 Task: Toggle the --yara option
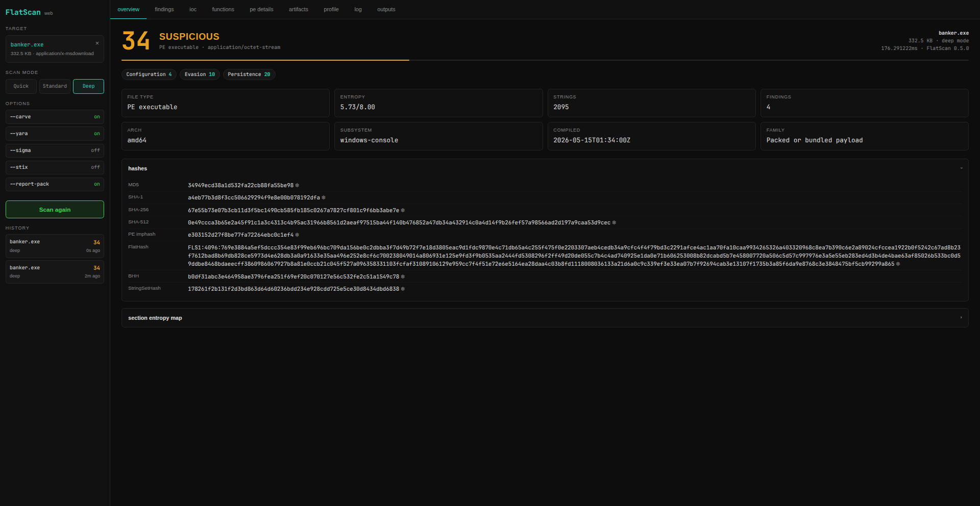point(55,134)
